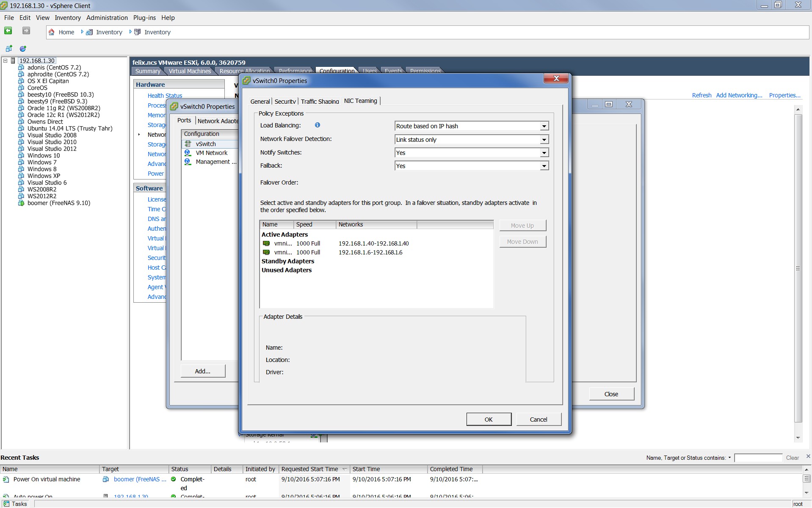Image resolution: width=812 pixels, height=508 pixels.
Task: Open the Inventory menu
Action: [68, 18]
